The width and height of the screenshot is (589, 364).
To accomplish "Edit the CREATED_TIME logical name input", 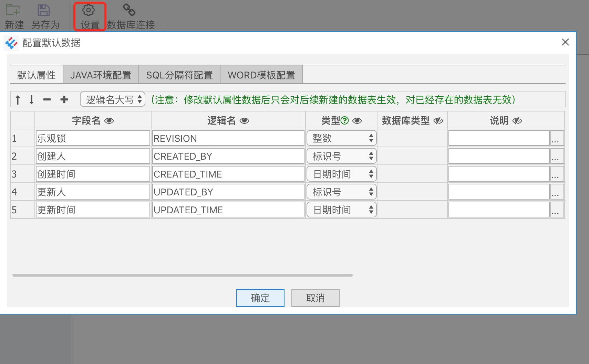I will point(228,174).
